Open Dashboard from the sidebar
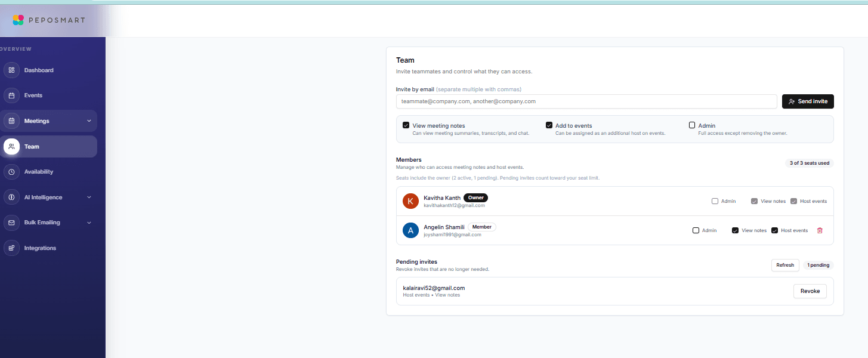This screenshot has width=868, height=358. 48,70
